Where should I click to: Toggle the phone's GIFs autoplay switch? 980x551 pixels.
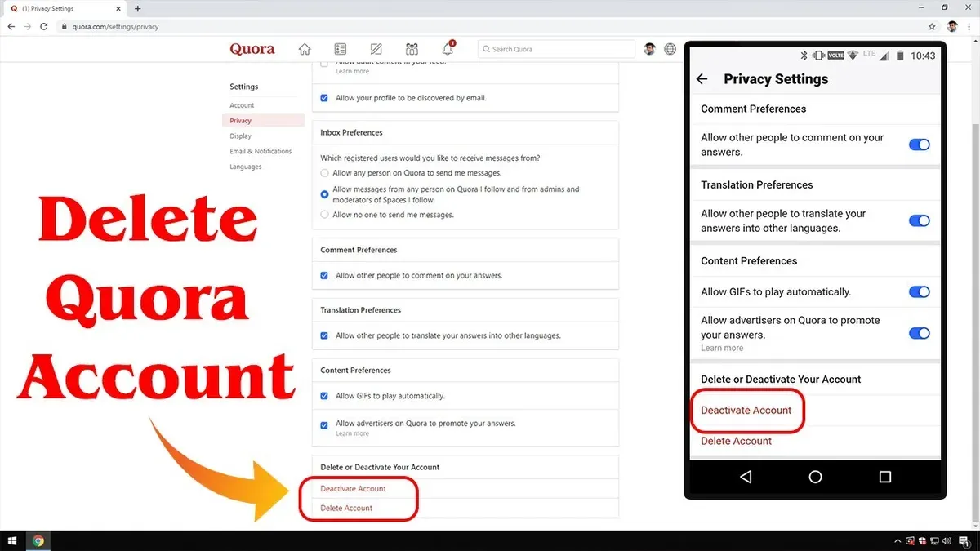pos(920,291)
